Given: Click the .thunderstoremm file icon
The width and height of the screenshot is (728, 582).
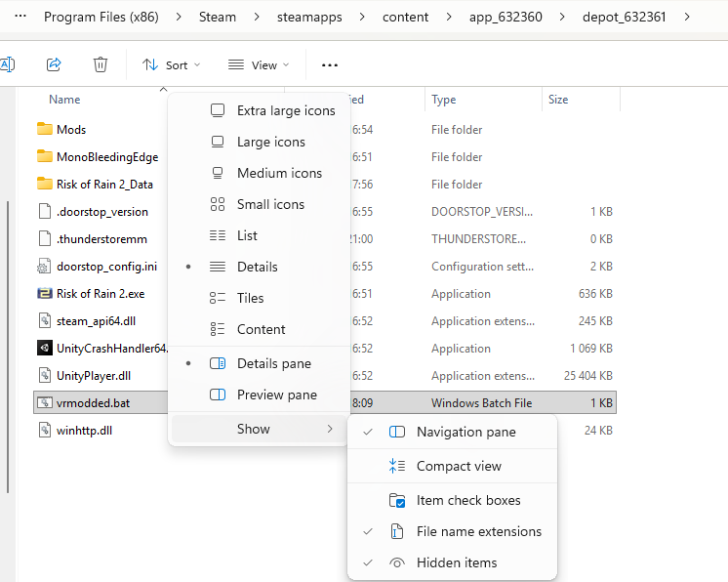Looking at the screenshot, I should [x=45, y=238].
